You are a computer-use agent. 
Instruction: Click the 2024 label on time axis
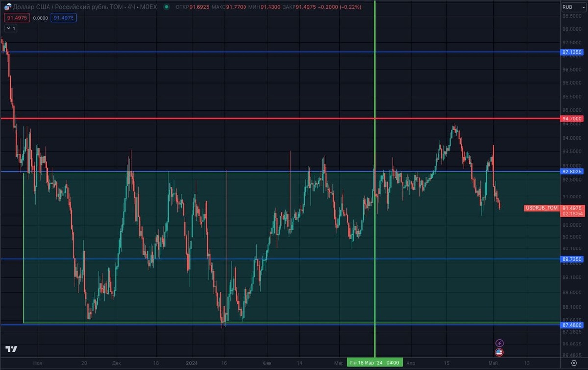pyautogui.click(x=191, y=363)
